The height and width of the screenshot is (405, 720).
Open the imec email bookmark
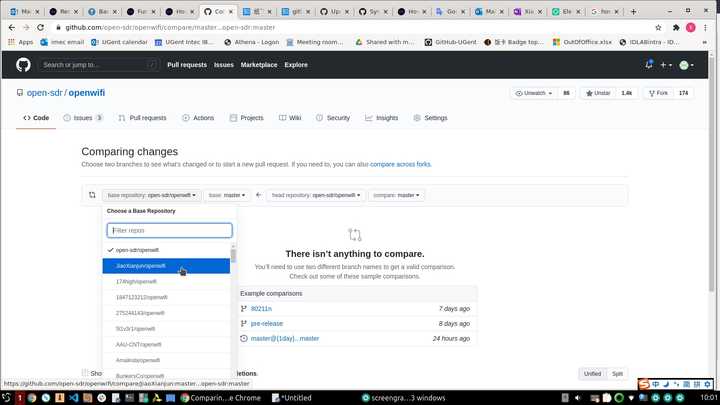pos(62,42)
